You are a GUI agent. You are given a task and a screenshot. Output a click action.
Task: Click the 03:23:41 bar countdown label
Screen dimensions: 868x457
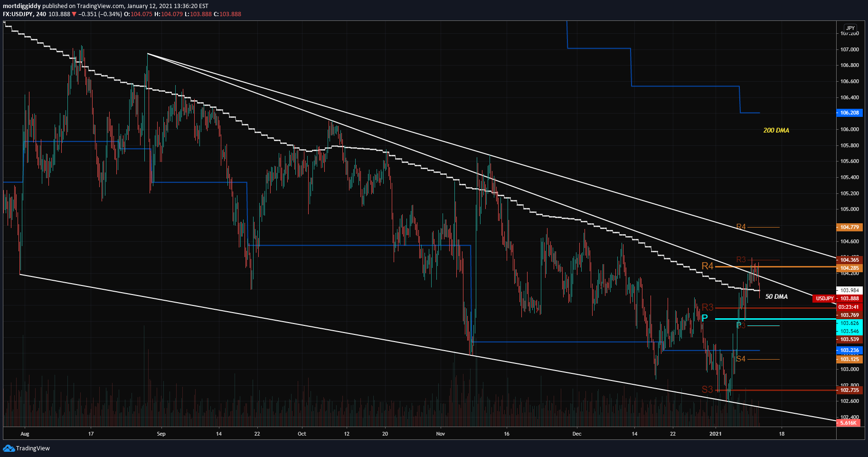tap(849, 307)
